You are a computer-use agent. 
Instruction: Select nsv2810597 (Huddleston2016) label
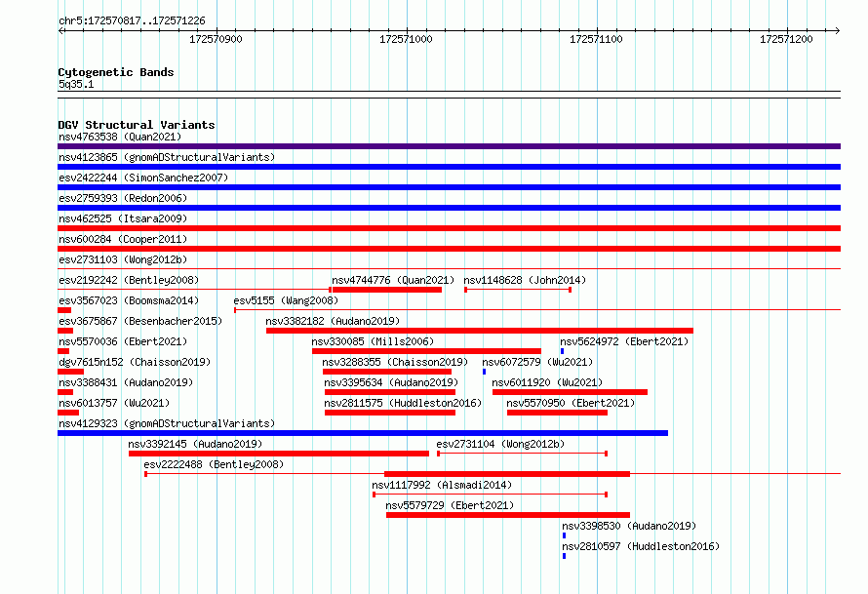click(x=641, y=546)
